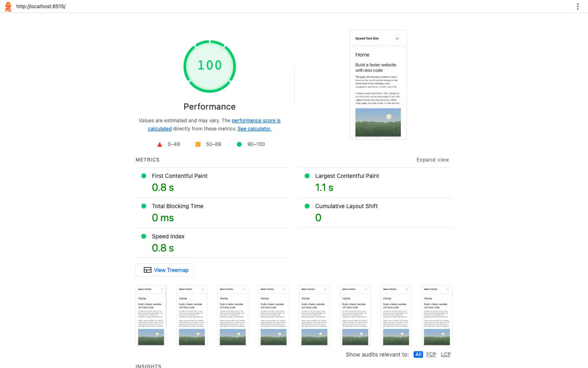Viewport: 588px width, 368px height.
Task: Expand the Largest Contentful Paint metric
Action: 376,182
